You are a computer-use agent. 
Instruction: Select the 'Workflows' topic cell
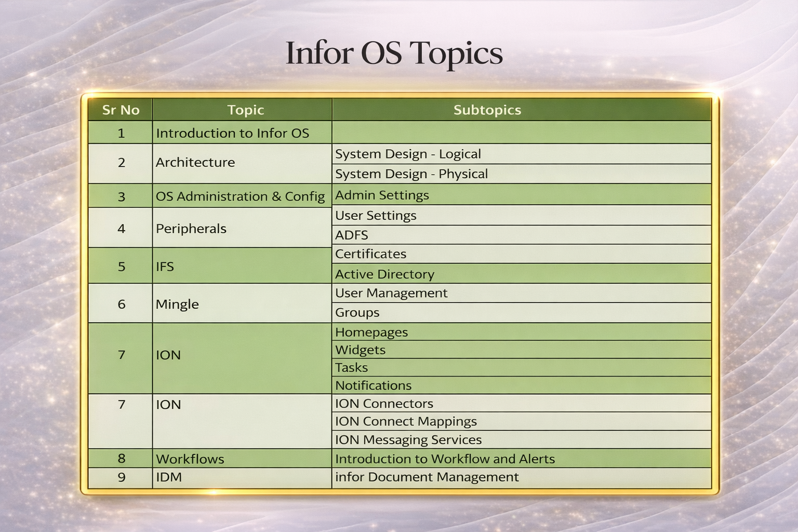pyautogui.click(x=190, y=459)
